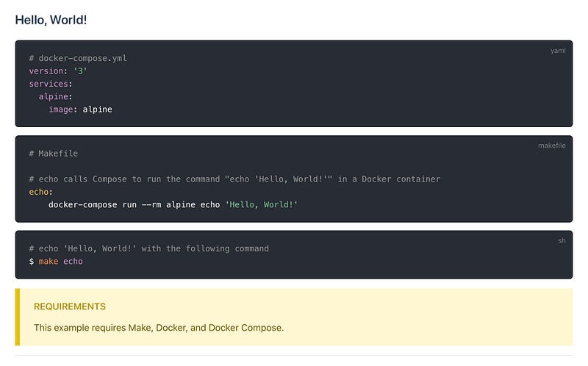Click the 'make' command word
The width and height of the screenshot is (588, 366).
click(49, 262)
